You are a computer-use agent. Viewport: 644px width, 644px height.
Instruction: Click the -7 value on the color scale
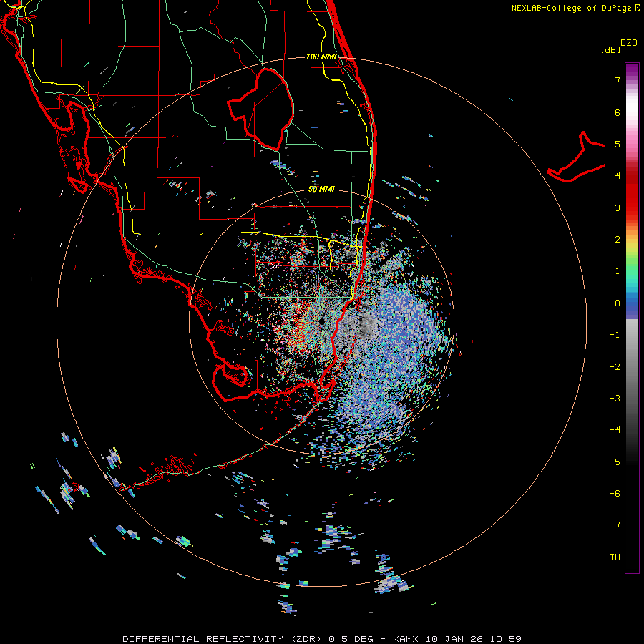(x=615, y=525)
